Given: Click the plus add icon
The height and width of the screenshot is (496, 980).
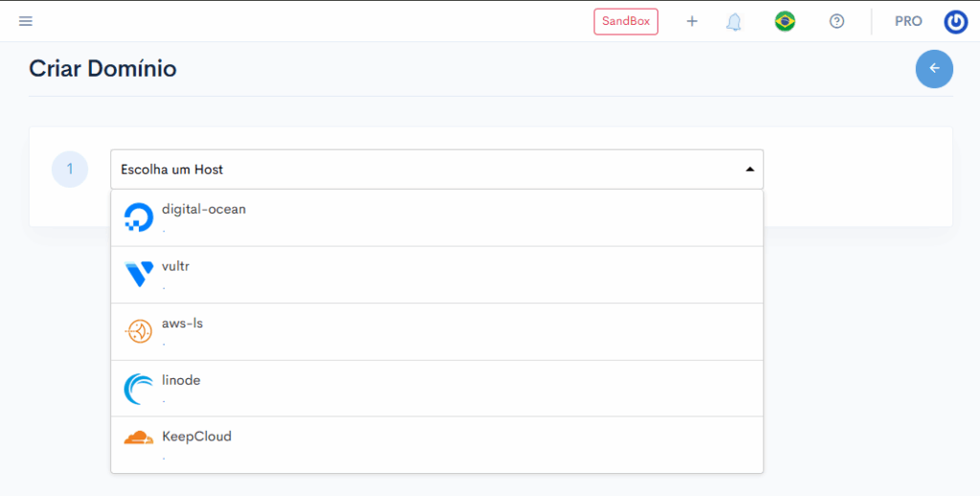Looking at the screenshot, I should [x=692, y=21].
